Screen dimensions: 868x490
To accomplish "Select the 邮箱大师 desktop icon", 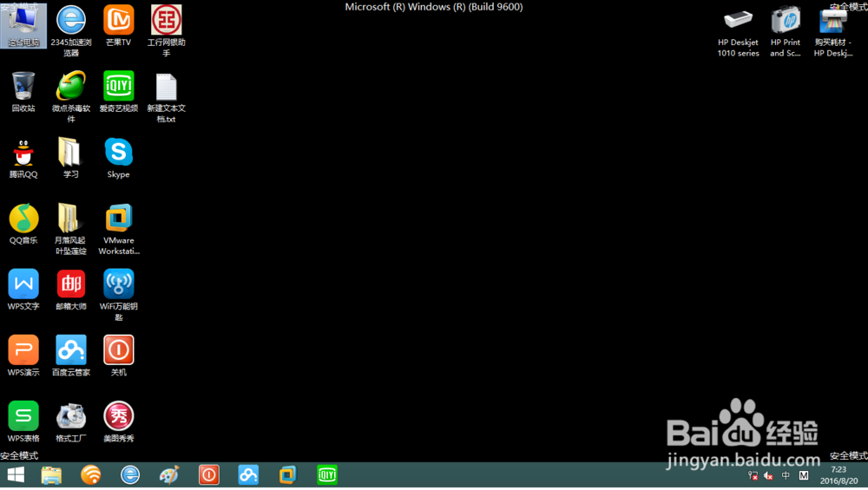I will [x=71, y=290].
